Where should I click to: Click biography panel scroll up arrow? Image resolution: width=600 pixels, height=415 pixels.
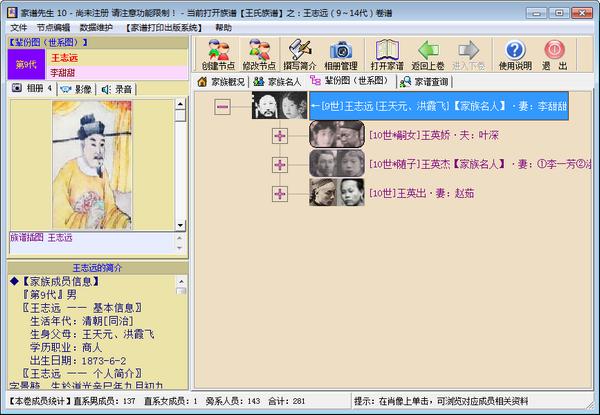tap(181, 281)
